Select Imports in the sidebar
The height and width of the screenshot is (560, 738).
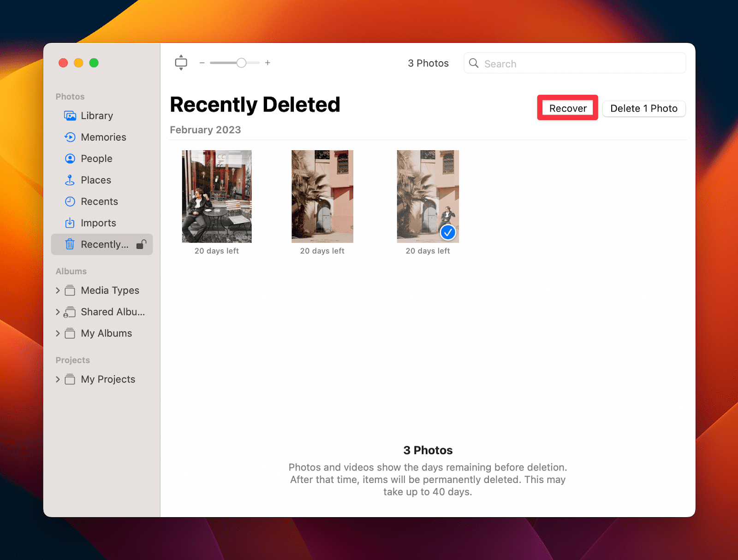102,223
